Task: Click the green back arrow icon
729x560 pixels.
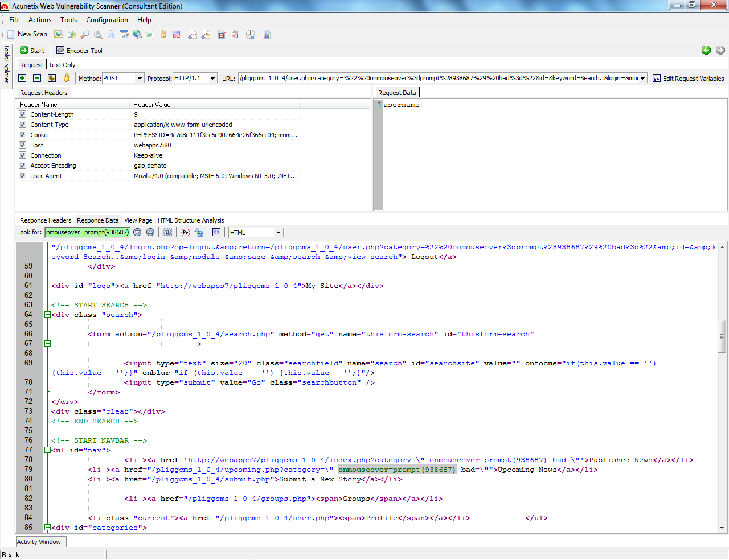Action: coord(706,50)
